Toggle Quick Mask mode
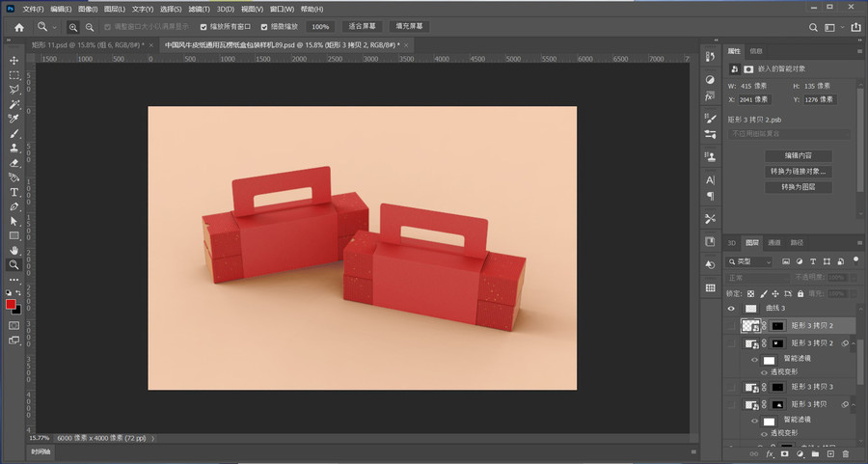The width and height of the screenshot is (868, 464). [x=14, y=326]
